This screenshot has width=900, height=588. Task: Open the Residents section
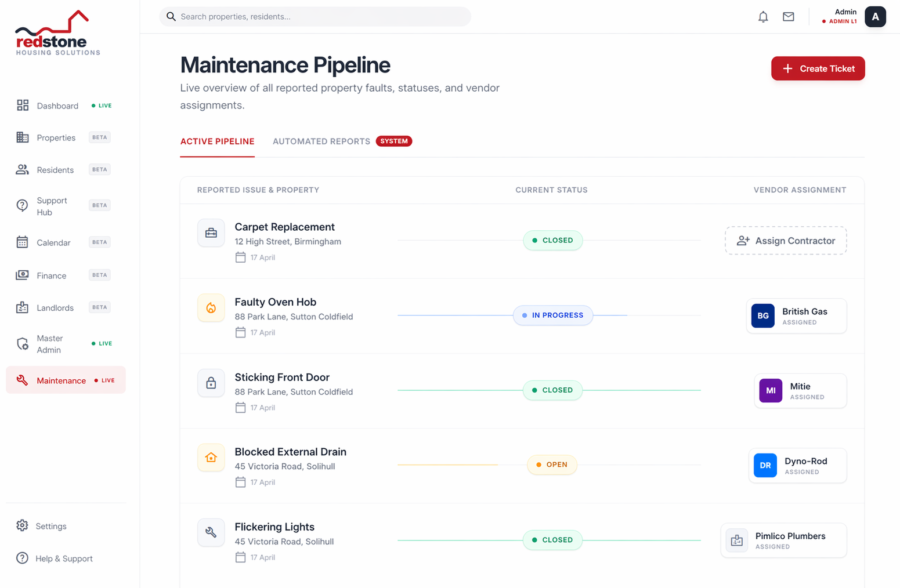click(x=22, y=169)
